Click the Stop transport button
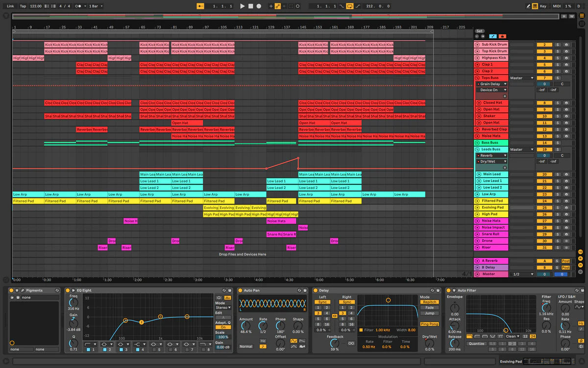Image resolution: width=588 pixels, height=368 pixels. 250,6
